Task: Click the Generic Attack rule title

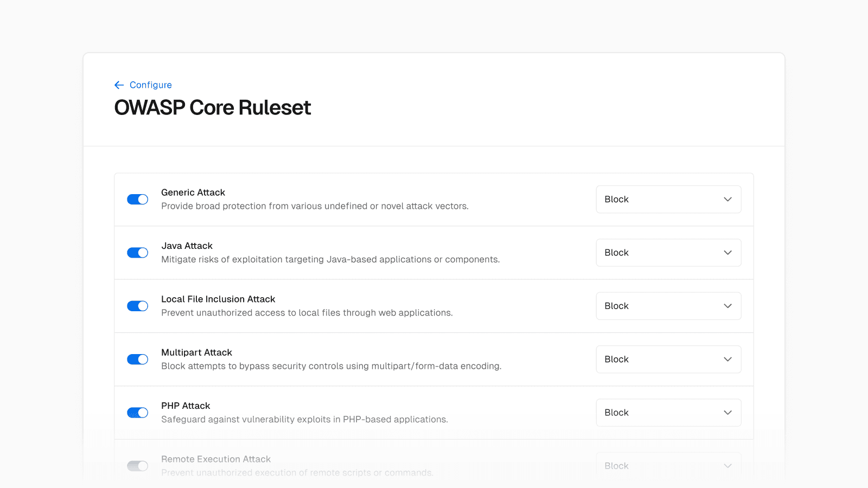Action: 193,192
